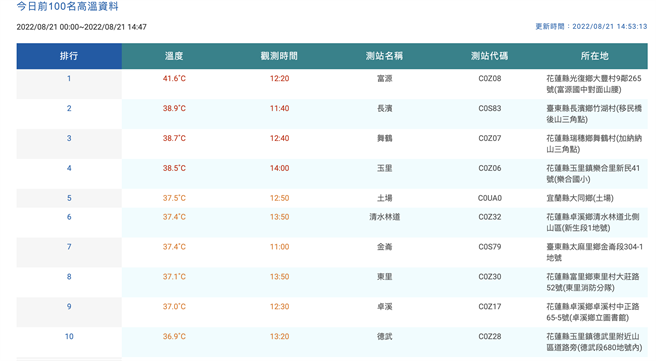Click the 測站代碼 column header
The width and height of the screenshot is (656, 361).
pyautogui.click(x=489, y=56)
